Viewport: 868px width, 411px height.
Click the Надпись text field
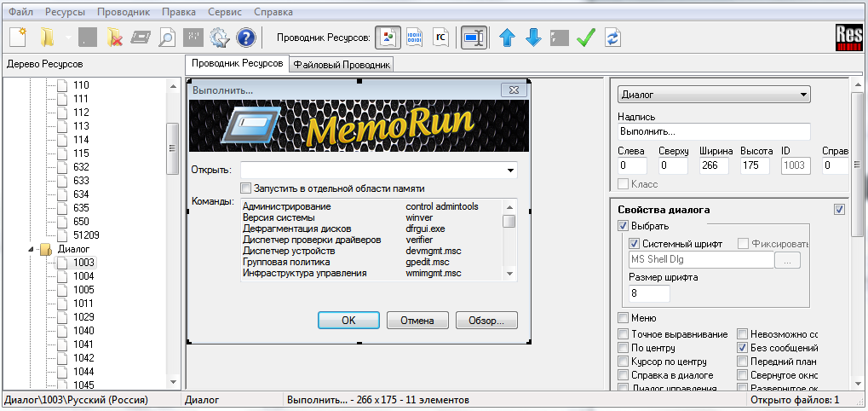(714, 132)
